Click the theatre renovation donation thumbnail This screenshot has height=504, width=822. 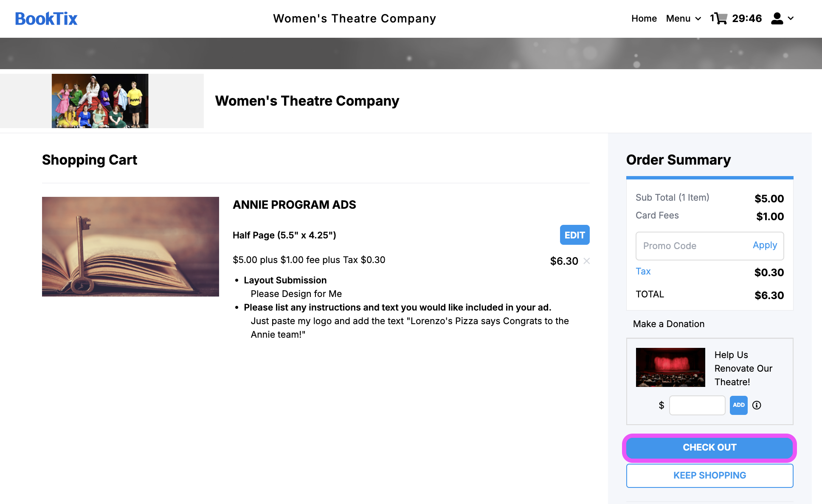click(670, 367)
